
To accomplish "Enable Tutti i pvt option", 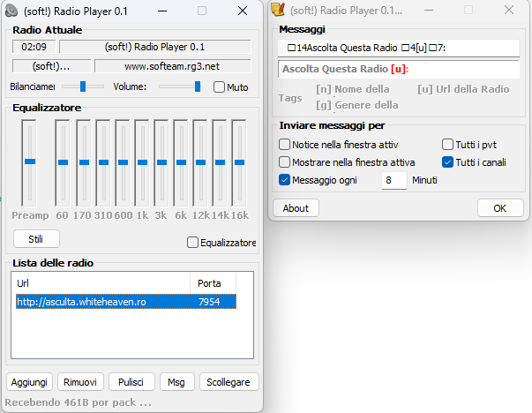I will pyautogui.click(x=447, y=144).
